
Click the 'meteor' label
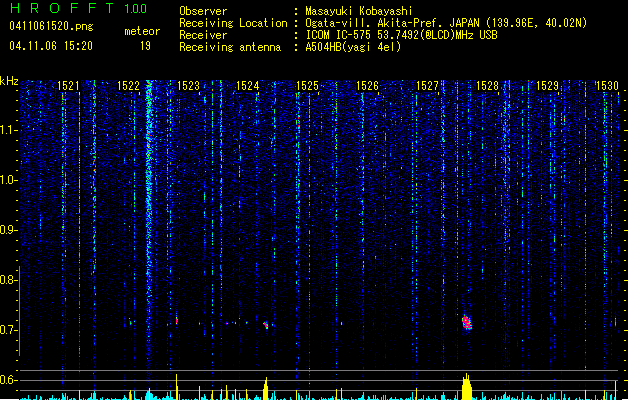[142, 31]
